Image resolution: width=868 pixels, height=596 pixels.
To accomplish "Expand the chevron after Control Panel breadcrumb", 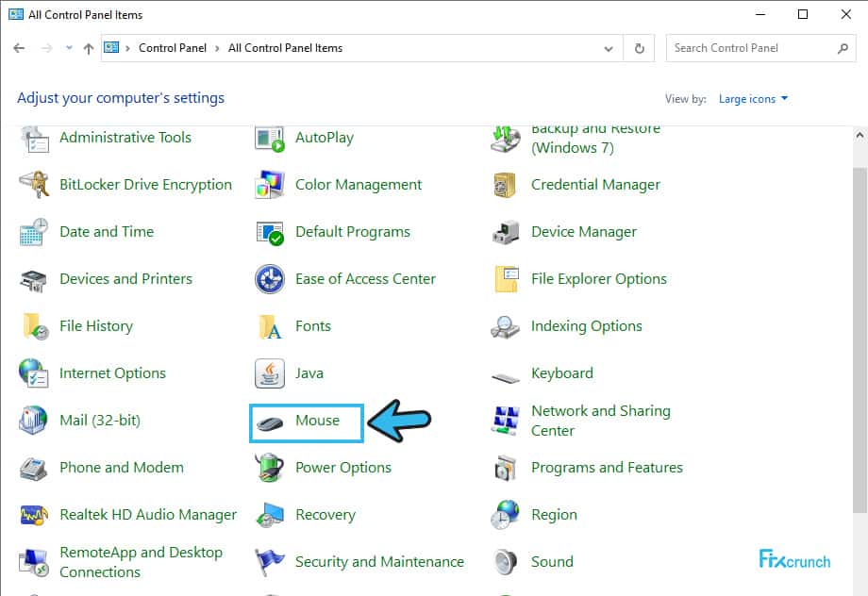I will tap(217, 48).
